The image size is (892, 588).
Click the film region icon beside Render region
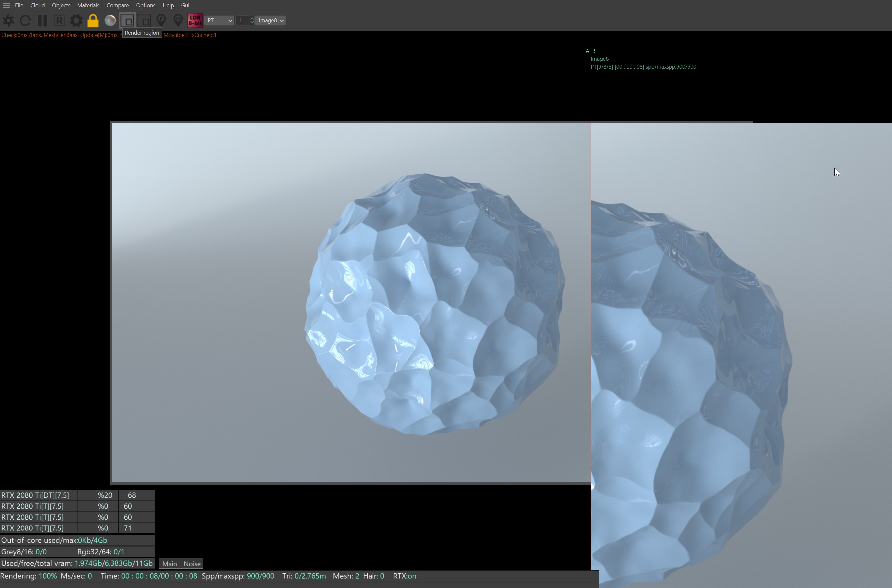tap(144, 20)
